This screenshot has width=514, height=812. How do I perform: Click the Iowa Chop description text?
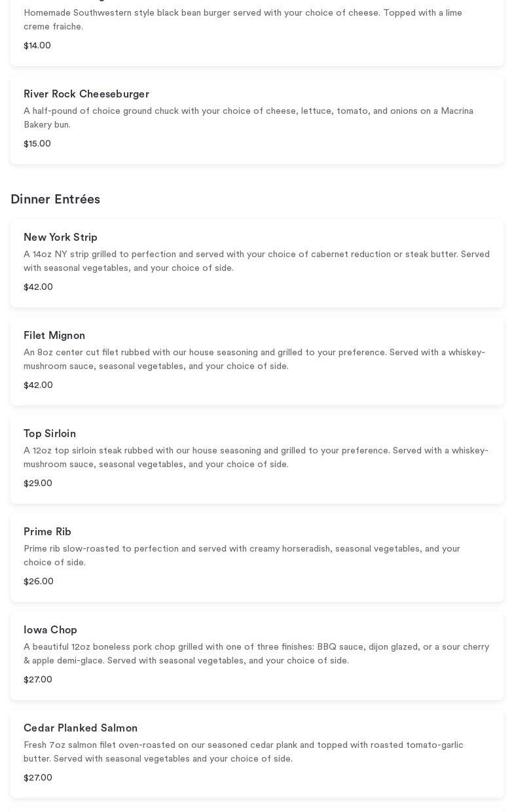tap(256, 654)
